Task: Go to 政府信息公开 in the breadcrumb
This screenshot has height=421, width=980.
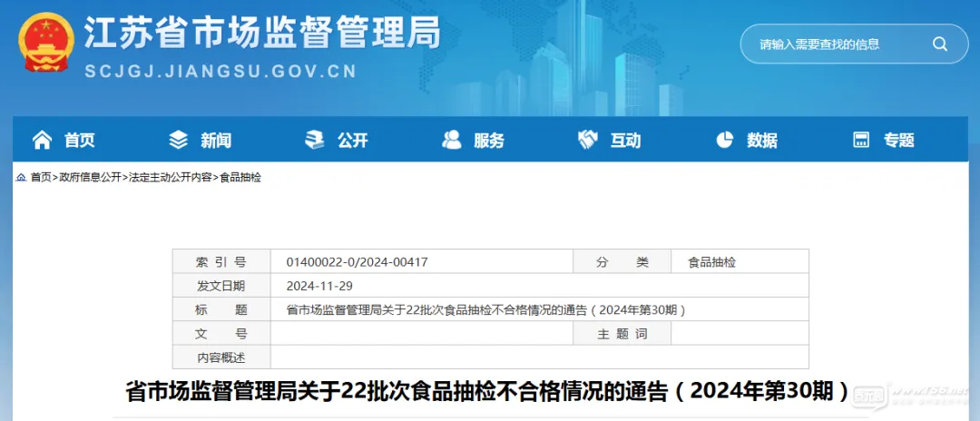Action: [x=91, y=178]
